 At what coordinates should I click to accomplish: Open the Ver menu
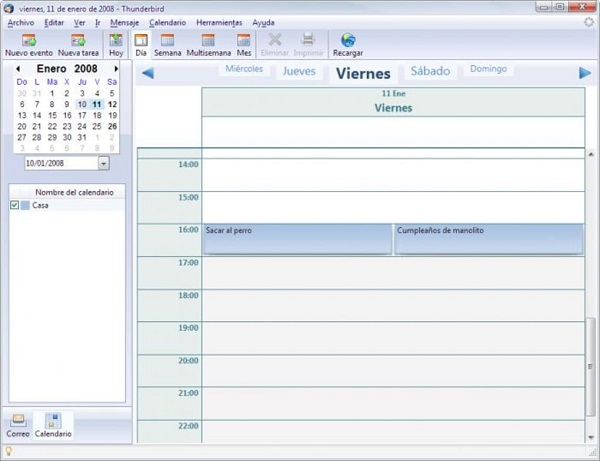[x=79, y=23]
